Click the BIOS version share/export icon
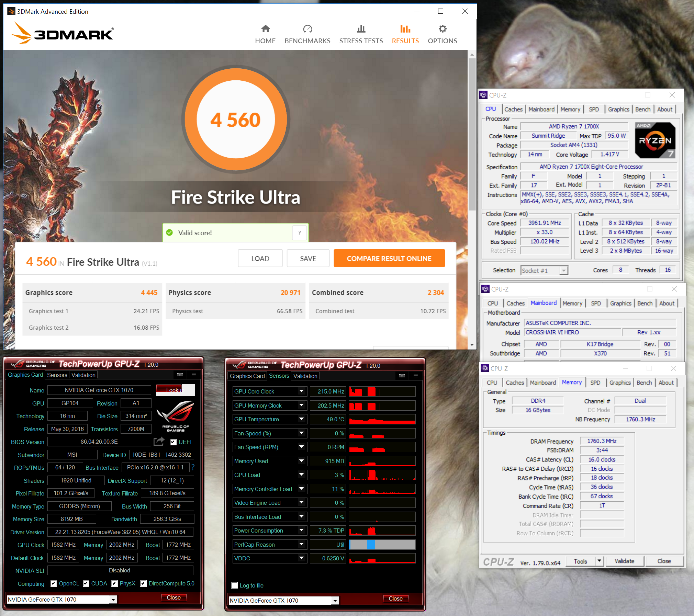 159,441
